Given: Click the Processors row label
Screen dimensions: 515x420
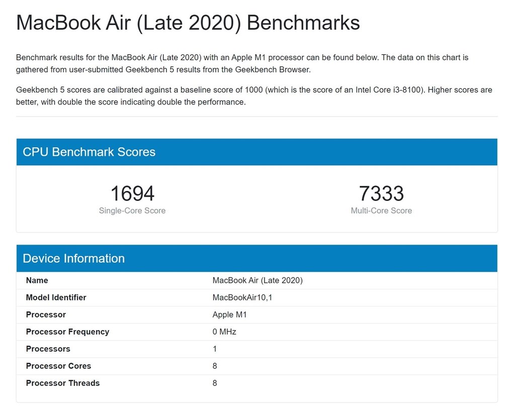Looking at the screenshot, I should pyautogui.click(x=48, y=349).
